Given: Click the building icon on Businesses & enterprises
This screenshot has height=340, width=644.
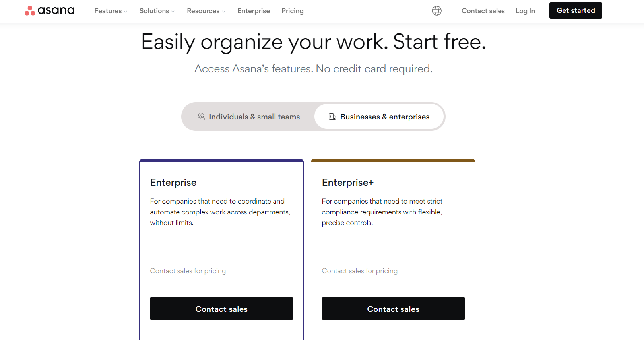Looking at the screenshot, I should 332,117.
